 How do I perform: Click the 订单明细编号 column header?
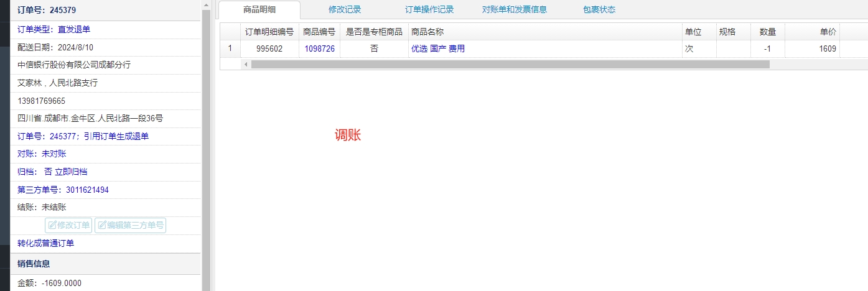(269, 32)
